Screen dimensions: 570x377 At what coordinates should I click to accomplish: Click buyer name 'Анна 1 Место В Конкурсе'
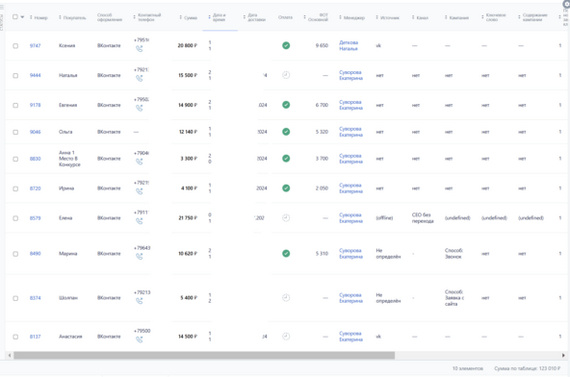(x=69, y=159)
